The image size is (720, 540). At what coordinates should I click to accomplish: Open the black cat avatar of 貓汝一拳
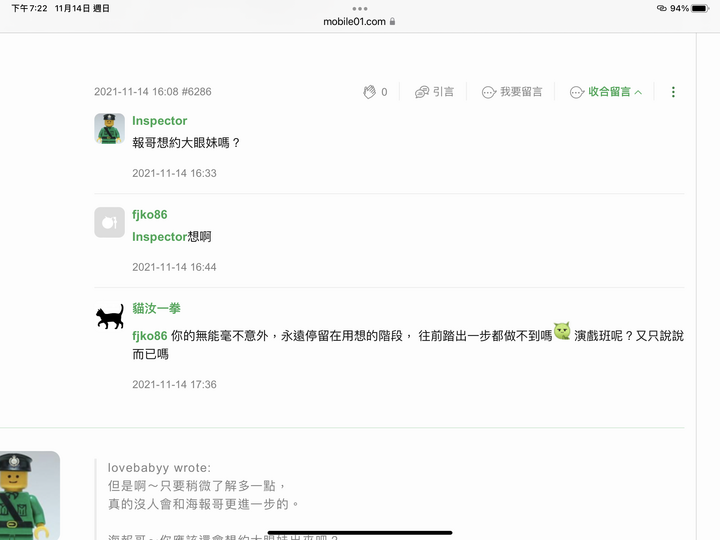pos(109,316)
